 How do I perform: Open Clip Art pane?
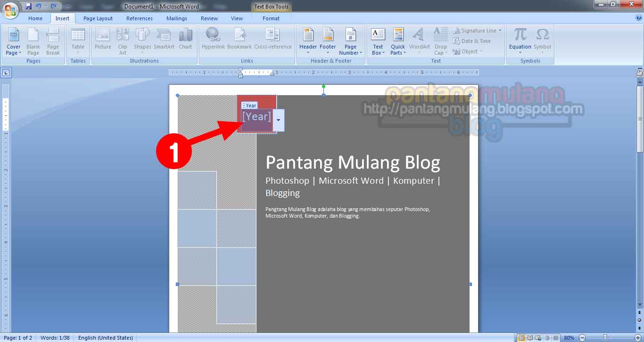[123, 41]
